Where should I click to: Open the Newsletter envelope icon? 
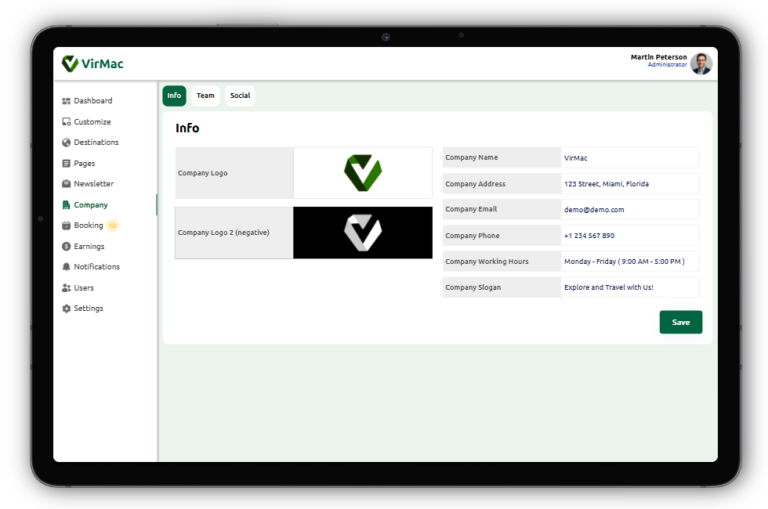point(66,184)
